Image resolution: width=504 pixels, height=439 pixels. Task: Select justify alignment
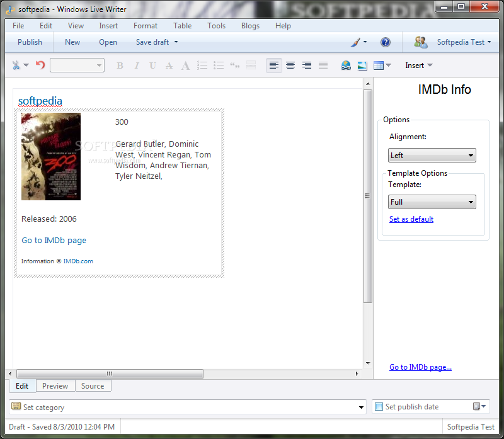(x=323, y=66)
